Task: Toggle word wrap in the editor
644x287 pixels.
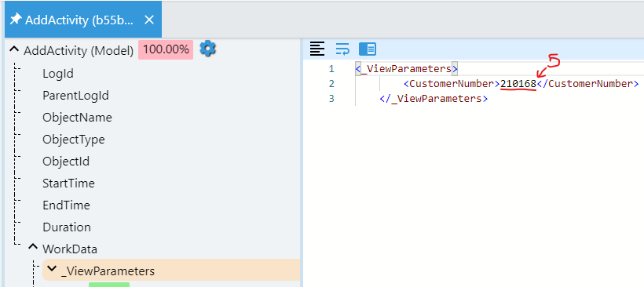Action: coord(342,49)
